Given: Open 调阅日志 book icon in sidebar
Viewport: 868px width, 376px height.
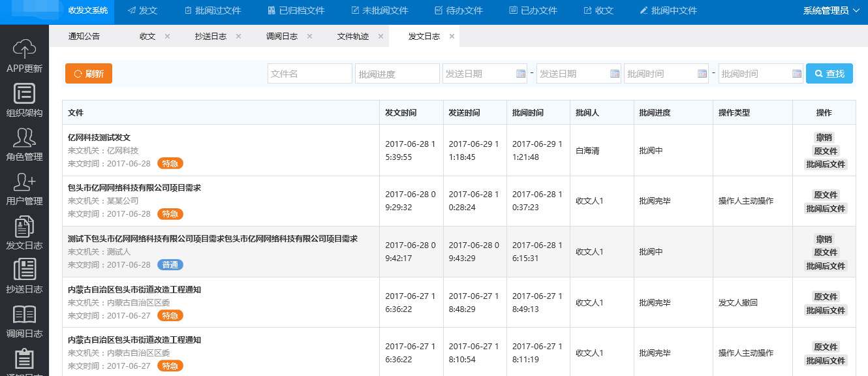Looking at the screenshot, I should tap(24, 315).
